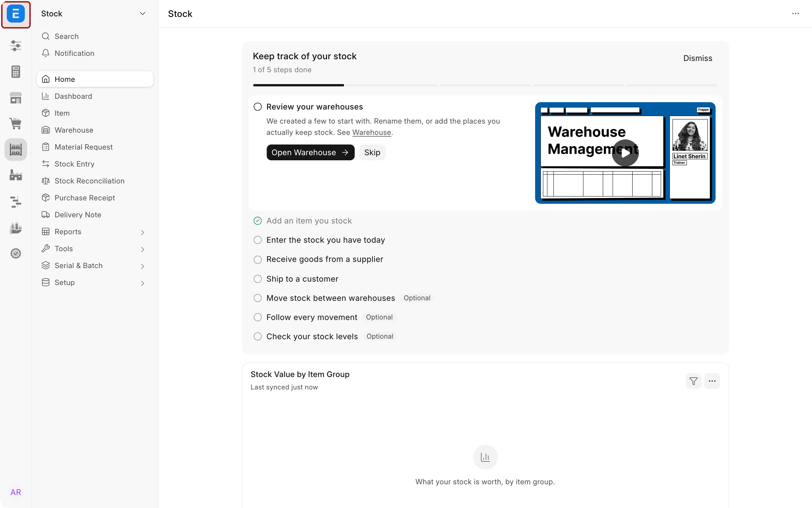
Task: Open the AR user avatar
Action: 16,492
